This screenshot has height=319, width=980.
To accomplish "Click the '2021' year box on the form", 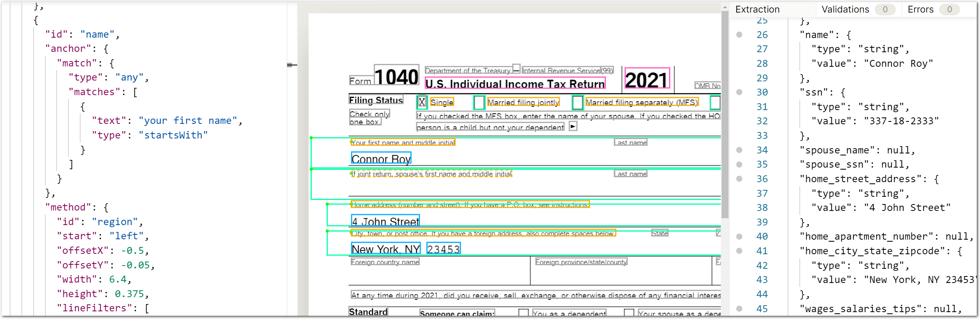I will click(x=647, y=78).
